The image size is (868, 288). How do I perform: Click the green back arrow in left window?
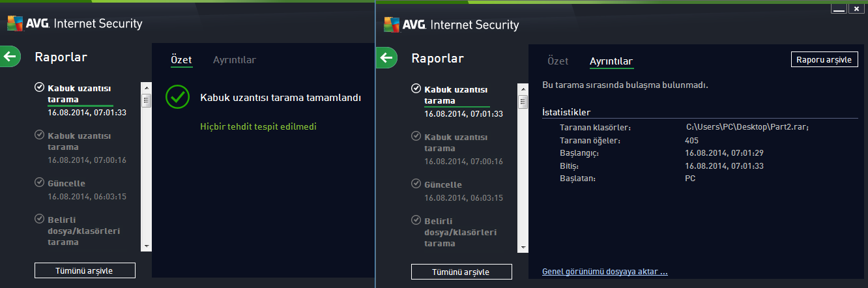pyautogui.click(x=10, y=57)
